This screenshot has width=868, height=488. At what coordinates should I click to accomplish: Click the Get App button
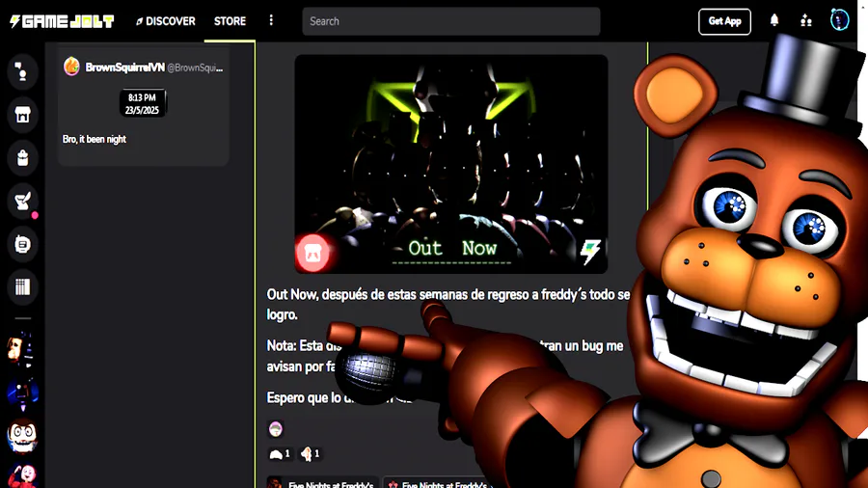tap(724, 21)
